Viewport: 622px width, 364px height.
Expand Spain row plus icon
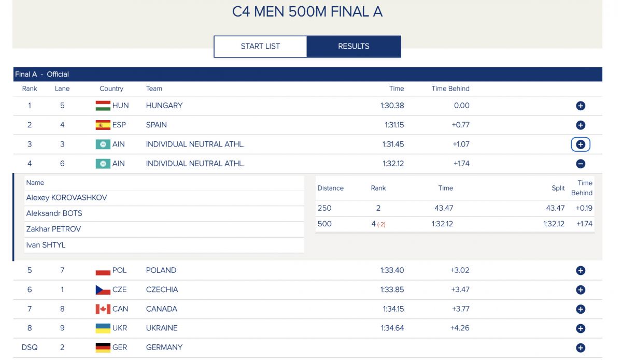(581, 125)
